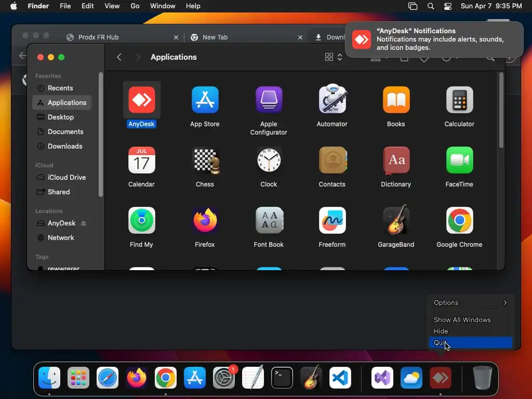Select Desktop in the Finder sidebar
Screen dimensions: 532x399
62,117
